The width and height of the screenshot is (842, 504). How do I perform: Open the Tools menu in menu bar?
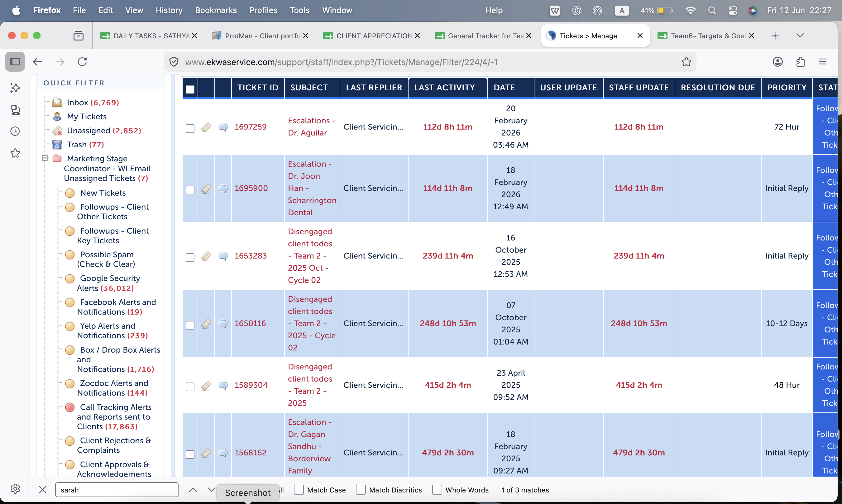click(x=299, y=10)
